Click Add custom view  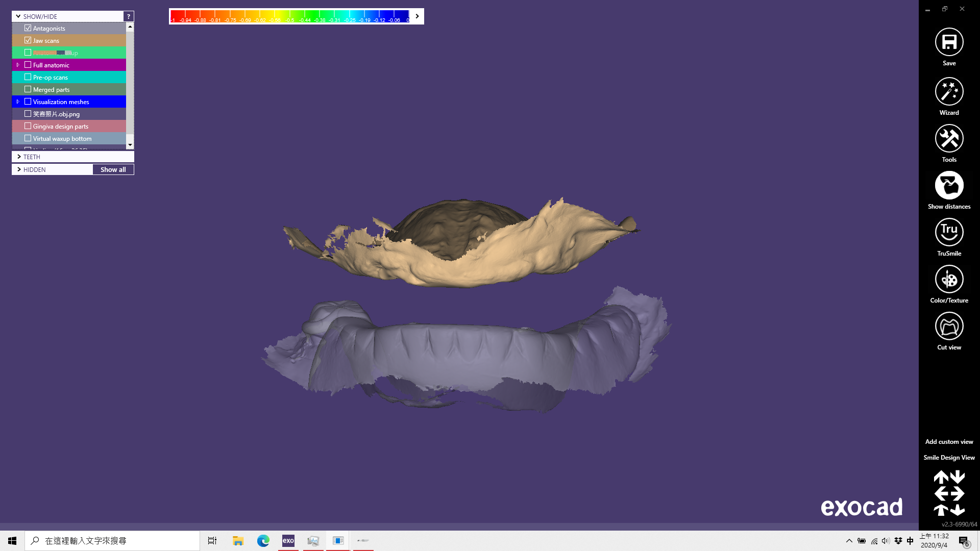[949, 442]
